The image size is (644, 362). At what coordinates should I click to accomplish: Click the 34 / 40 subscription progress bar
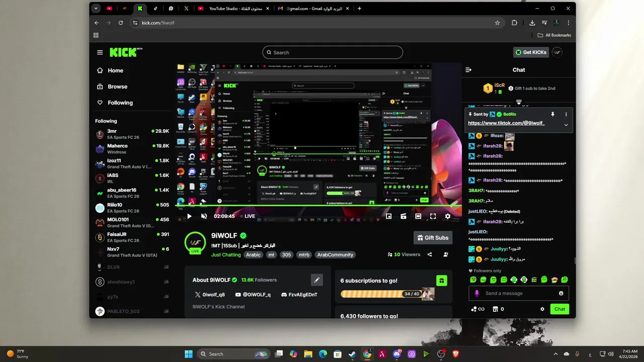387,294
